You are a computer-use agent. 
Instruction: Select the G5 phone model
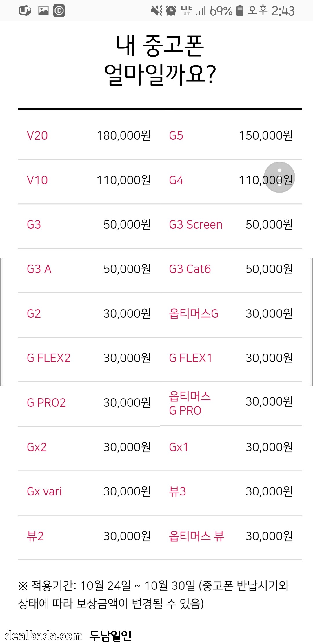coord(176,135)
